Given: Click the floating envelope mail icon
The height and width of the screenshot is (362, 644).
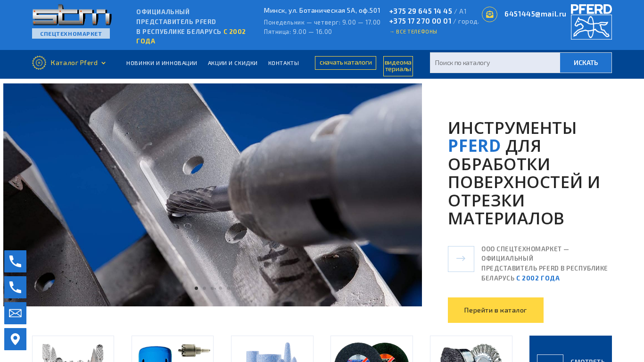Looking at the screenshot, I should pos(15,313).
